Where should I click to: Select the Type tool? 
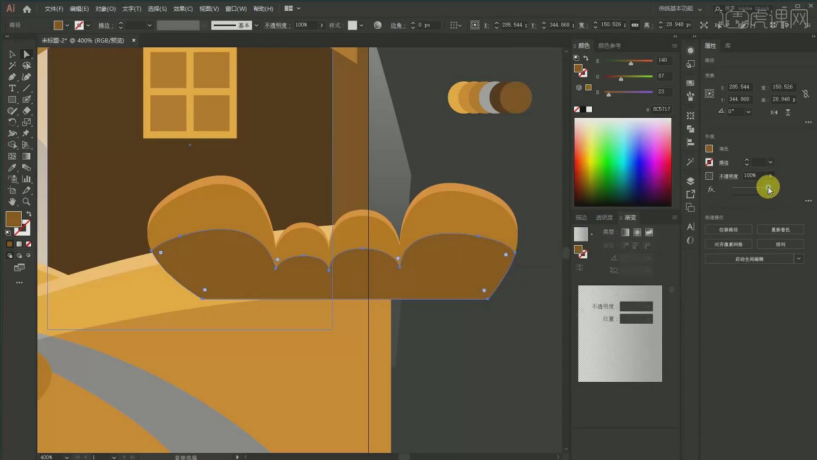pos(12,88)
